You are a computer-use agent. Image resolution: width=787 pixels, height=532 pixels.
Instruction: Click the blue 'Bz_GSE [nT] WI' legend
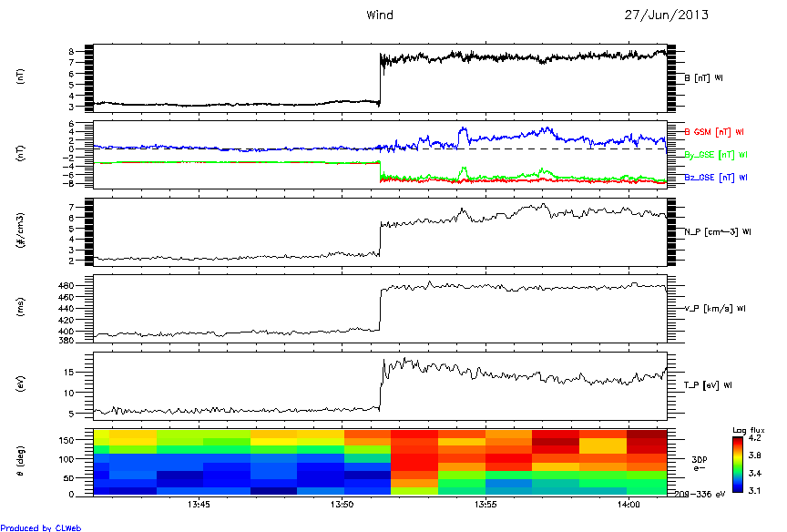716,178
